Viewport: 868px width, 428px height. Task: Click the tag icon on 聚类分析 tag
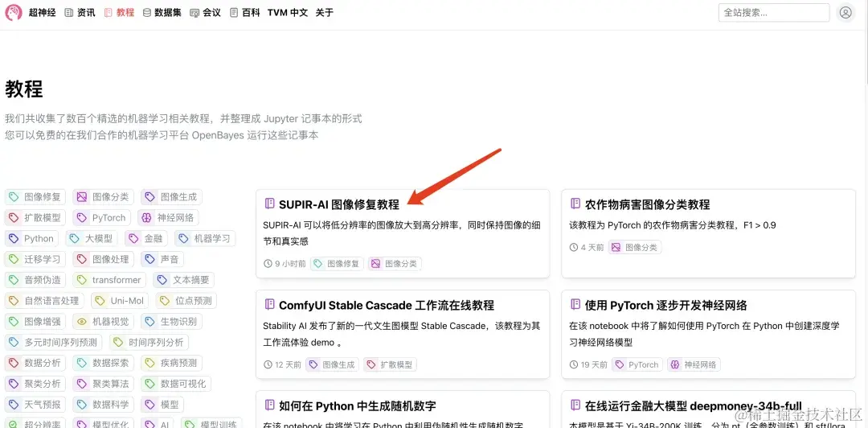point(14,384)
